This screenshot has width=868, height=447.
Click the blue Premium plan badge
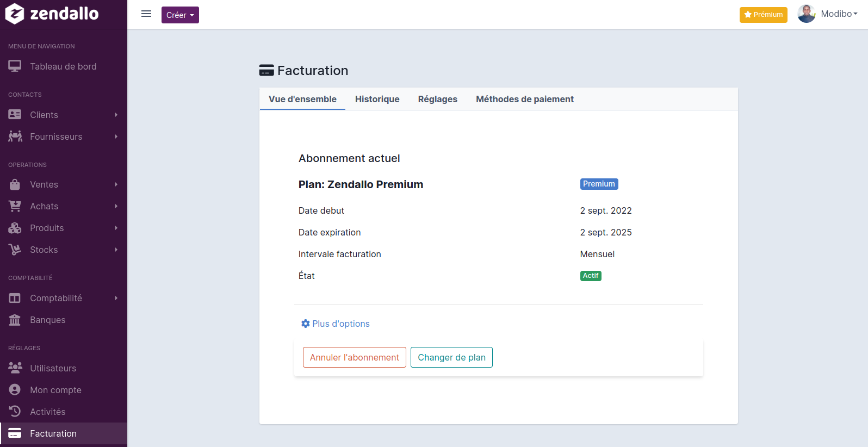tap(599, 184)
